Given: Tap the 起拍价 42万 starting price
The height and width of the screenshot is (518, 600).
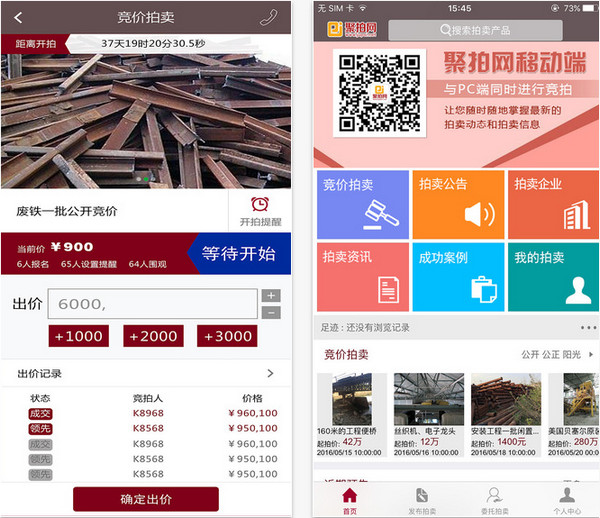Looking at the screenshot, I should point(339,442).
